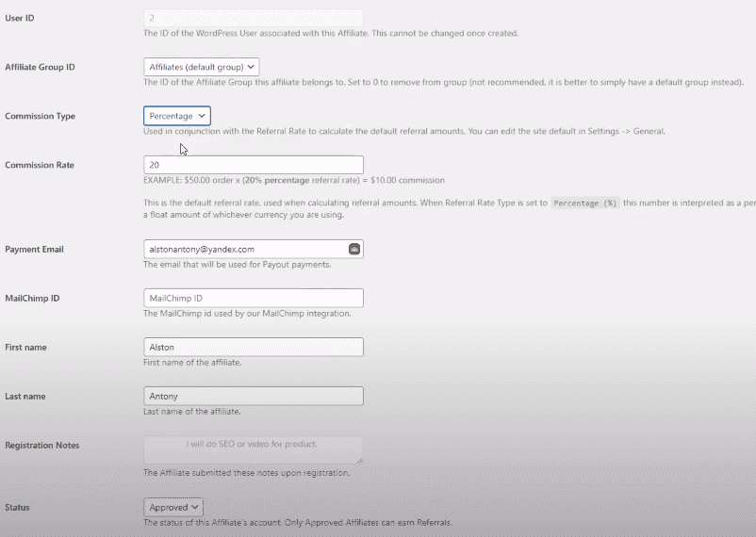Image resolution: width=756 pixels, height=537 pixels.
Task: Expand the Commission Type dropdown
Action: pyautogui.click(x=176, y=116)
